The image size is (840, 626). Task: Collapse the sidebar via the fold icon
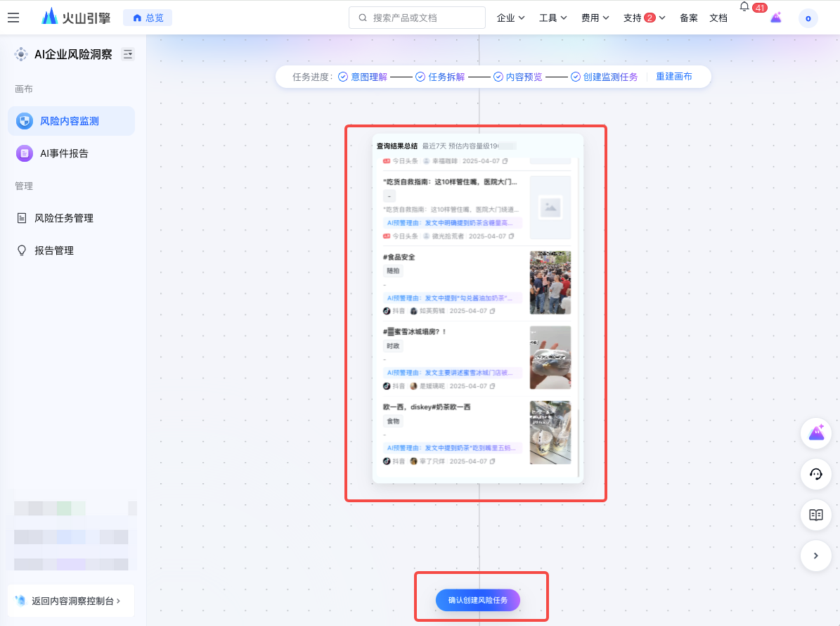(128, 54)
